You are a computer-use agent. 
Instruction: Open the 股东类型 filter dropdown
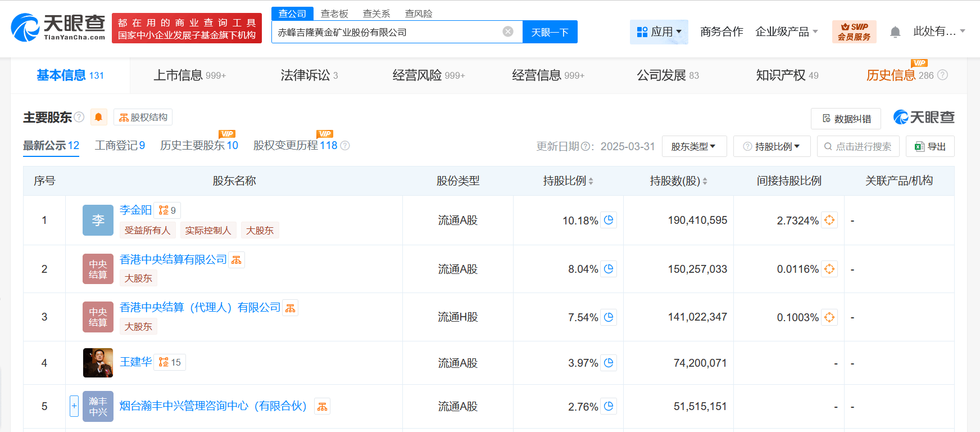pyautogui.click(x=694, y=146)
